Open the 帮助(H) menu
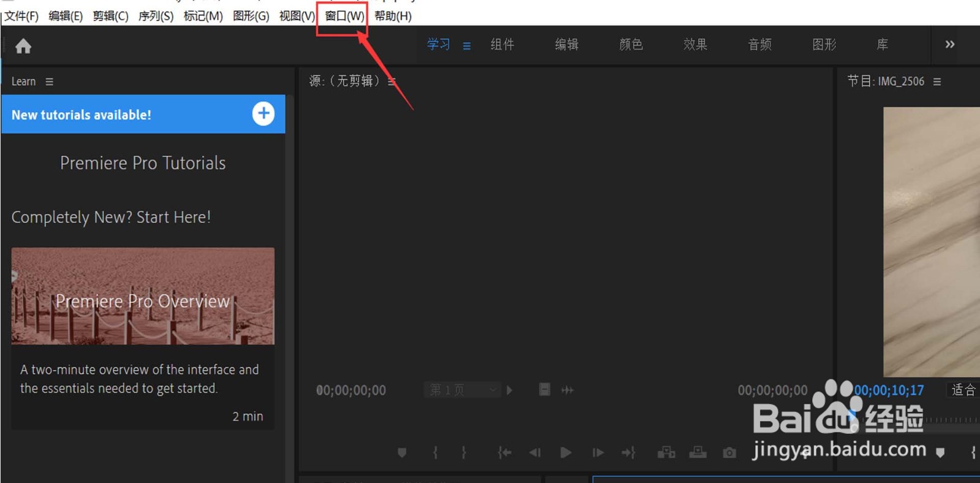 (393, 16)
